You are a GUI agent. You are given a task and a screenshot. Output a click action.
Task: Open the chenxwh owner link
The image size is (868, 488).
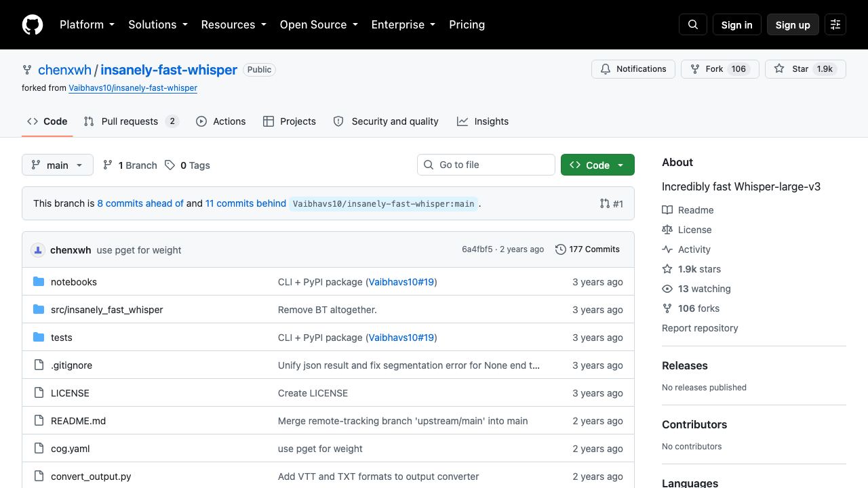(64, 70)
